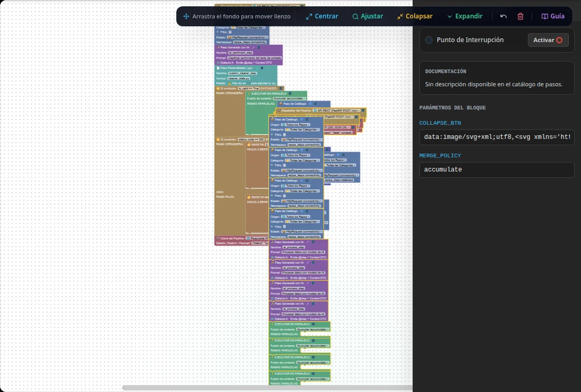Screen dimensions: 581x392
Task: Open the Cierre del Pipeline 'Respuesta' dropdown
Action: [257, 238]
